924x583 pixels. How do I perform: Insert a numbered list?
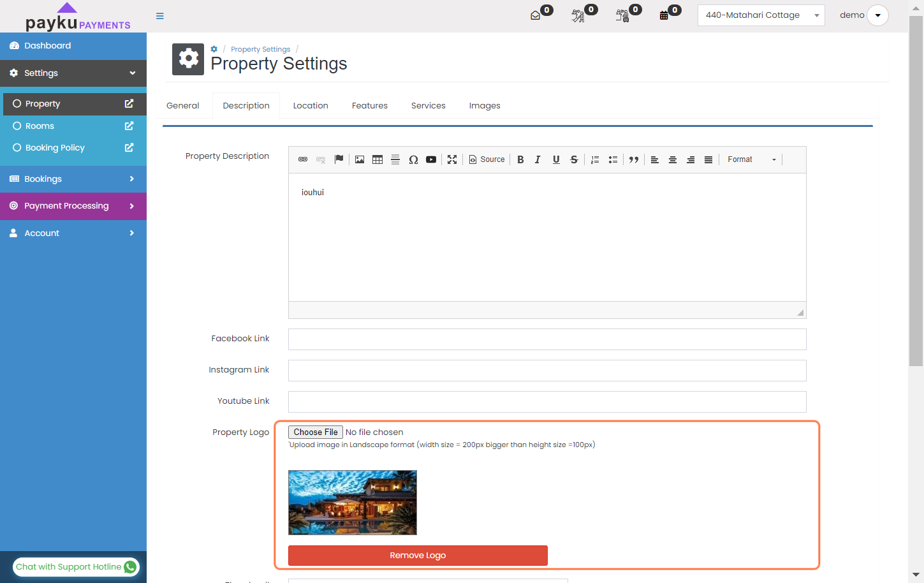[595, 159]
